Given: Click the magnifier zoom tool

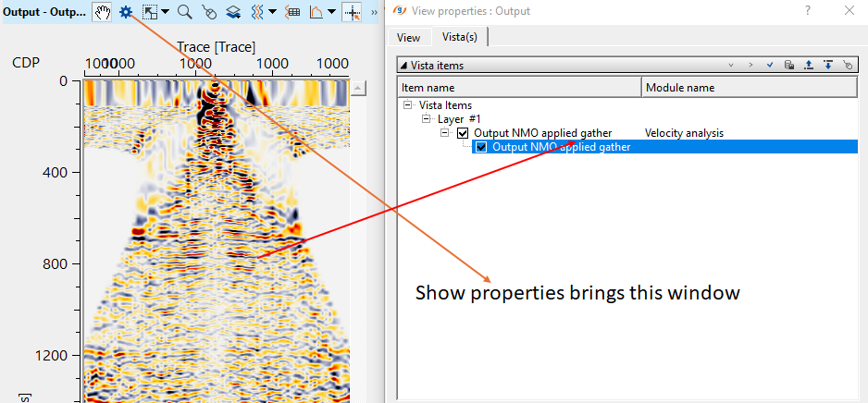Looking at the screenshot, I should coord(185,12).
